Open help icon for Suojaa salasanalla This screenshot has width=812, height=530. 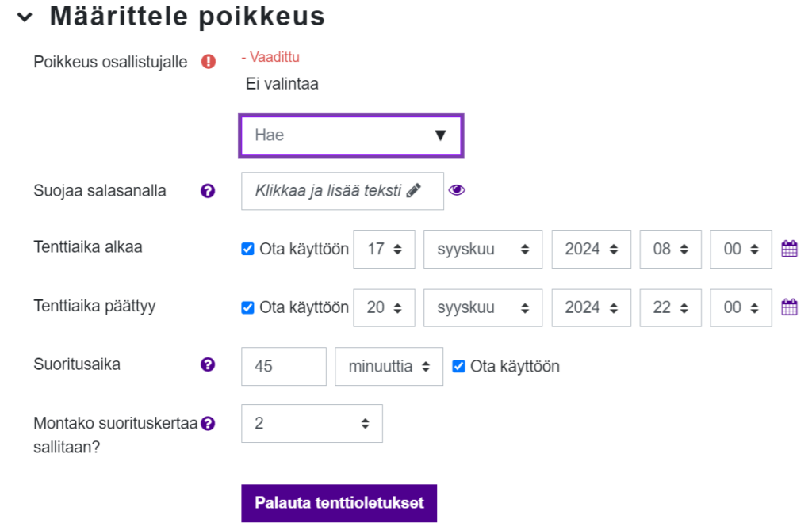click(x=208, y=191)
